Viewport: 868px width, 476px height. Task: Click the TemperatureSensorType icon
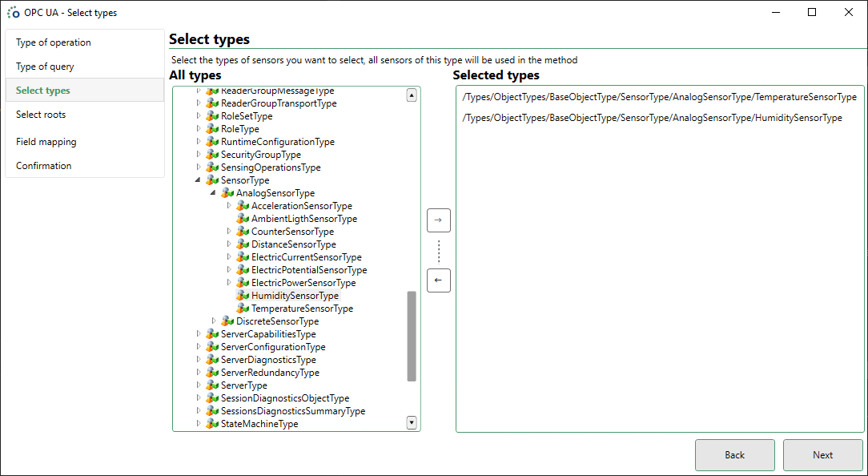click(x=242, y=308)
